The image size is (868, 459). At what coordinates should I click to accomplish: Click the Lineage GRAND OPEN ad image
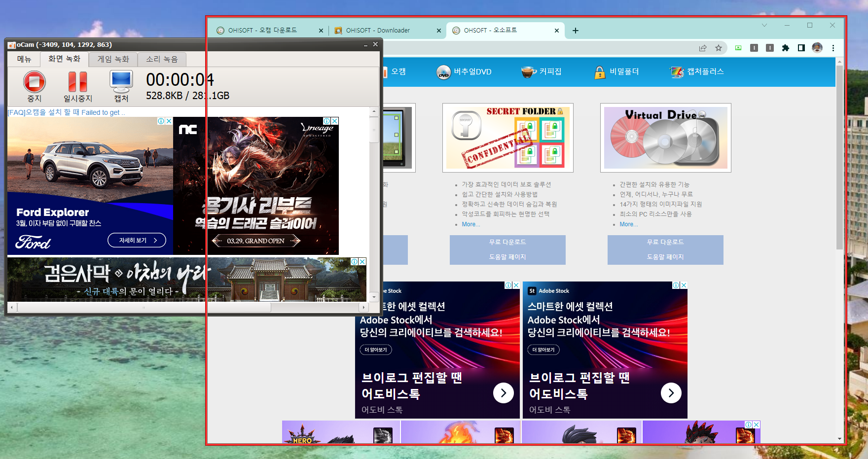256,186
